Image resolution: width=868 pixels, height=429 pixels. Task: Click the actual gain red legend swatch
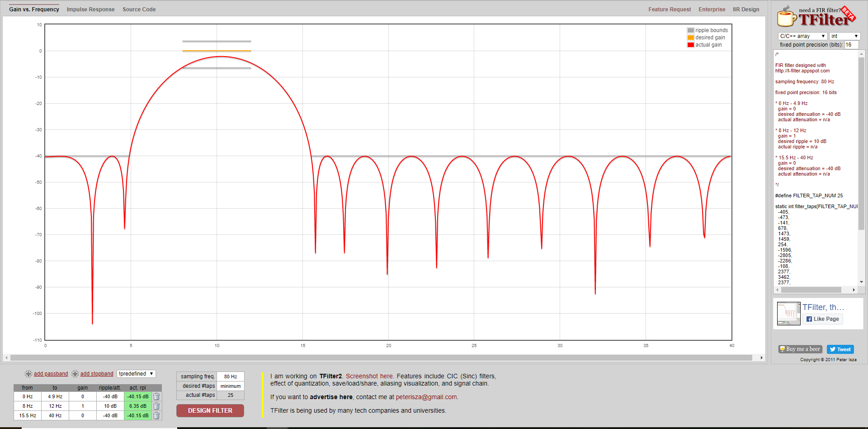pyautogui.click(x=690, y=45)
